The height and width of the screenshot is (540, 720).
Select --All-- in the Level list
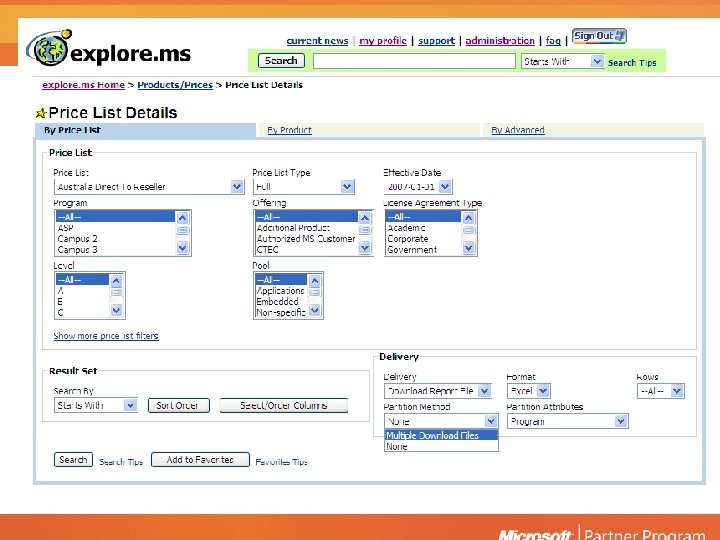[82, 280]
